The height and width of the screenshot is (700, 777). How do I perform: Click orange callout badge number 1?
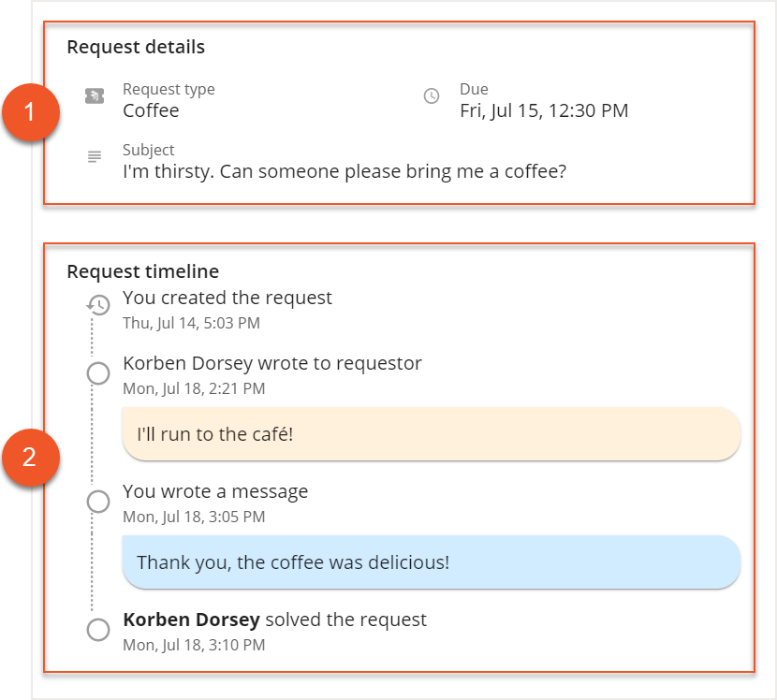(30, 112)
